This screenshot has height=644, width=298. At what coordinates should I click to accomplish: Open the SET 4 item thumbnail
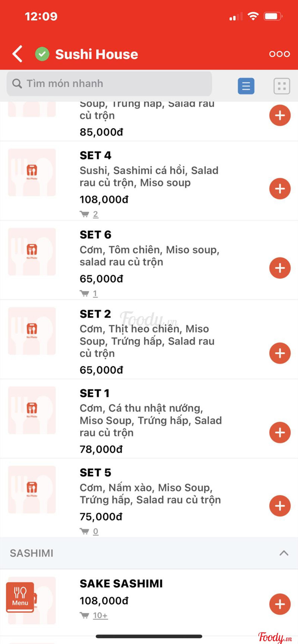32,172
